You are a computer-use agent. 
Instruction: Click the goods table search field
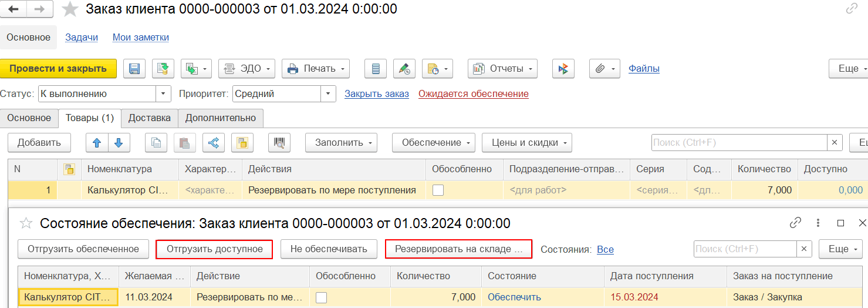point(739,142)
